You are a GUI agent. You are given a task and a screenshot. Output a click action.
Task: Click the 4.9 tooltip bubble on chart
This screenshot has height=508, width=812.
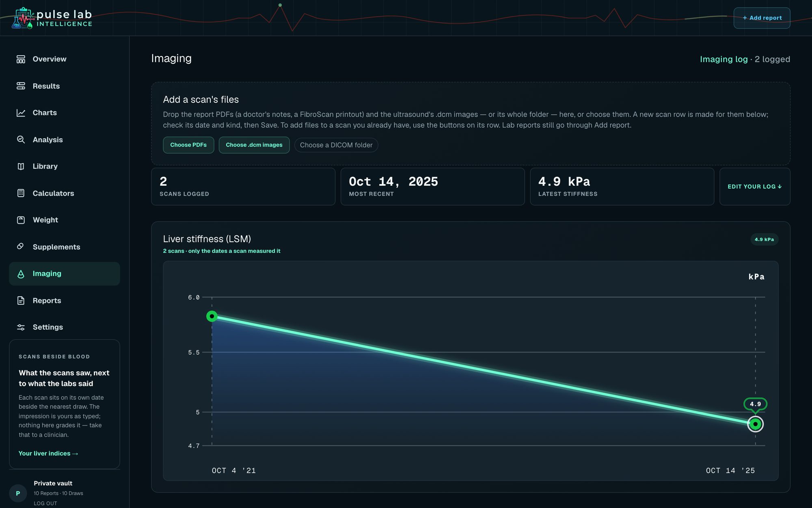click(755, 404)
